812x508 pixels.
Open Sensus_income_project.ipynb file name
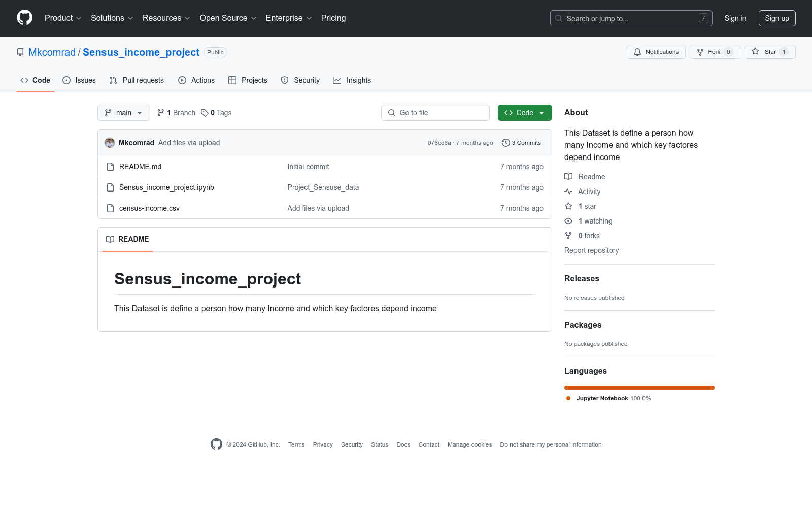pyautogui.click(x=166, y=187)
